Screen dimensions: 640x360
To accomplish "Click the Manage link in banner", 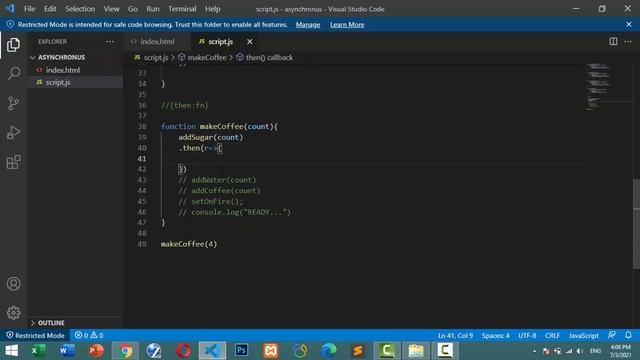I will (x=308, y=24).
